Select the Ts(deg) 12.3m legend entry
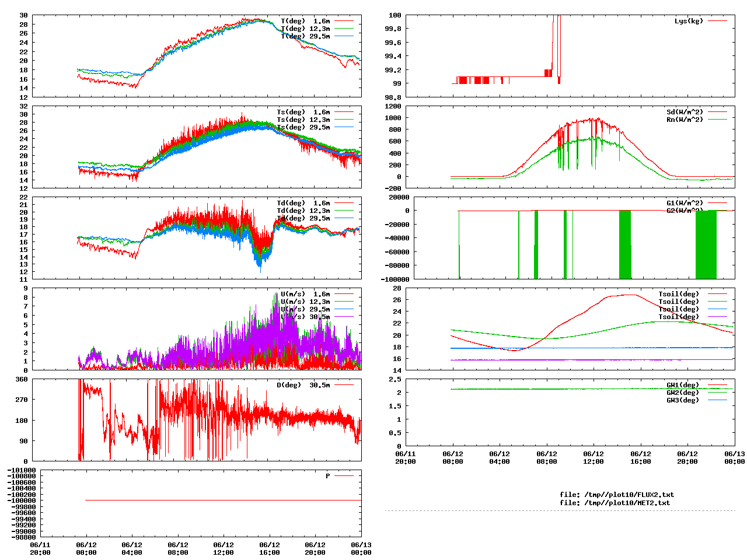 (x=303, y=120)
